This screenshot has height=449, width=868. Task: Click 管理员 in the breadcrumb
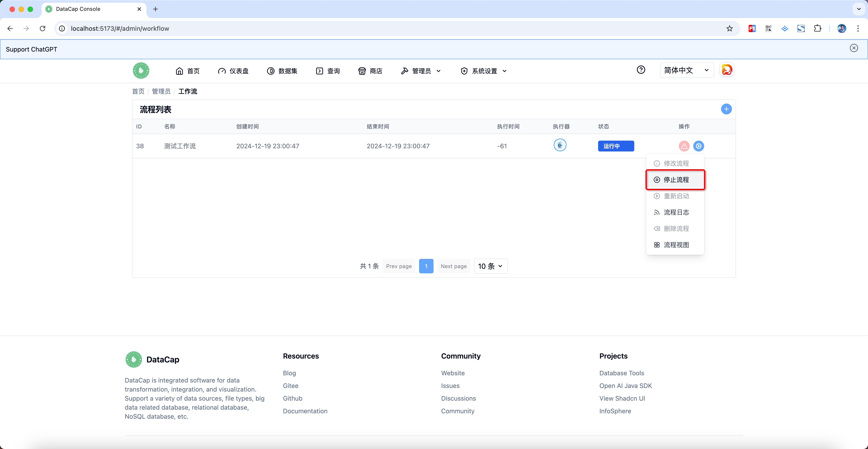(x=161, y=91)
